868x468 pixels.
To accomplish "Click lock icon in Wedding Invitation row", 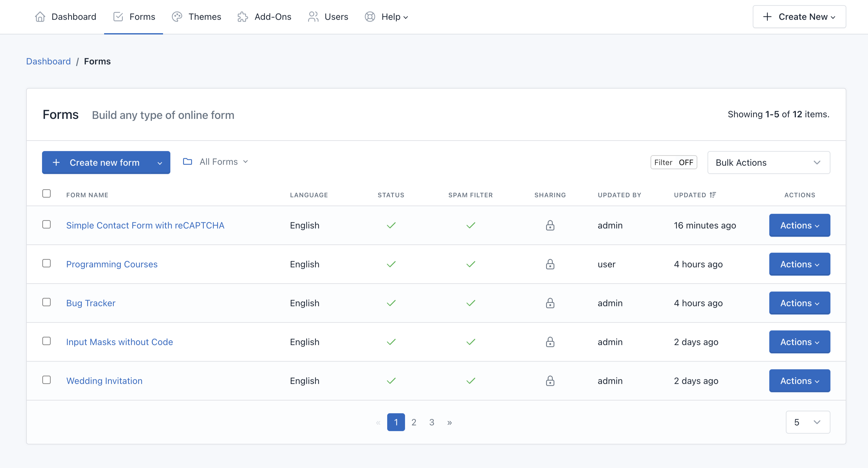I will (550, 381).
